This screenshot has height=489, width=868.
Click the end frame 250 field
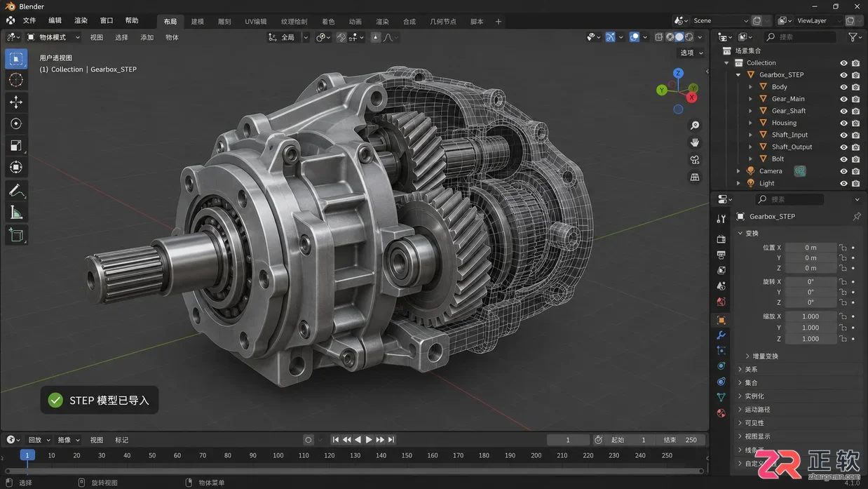click(x=681, y=440)
